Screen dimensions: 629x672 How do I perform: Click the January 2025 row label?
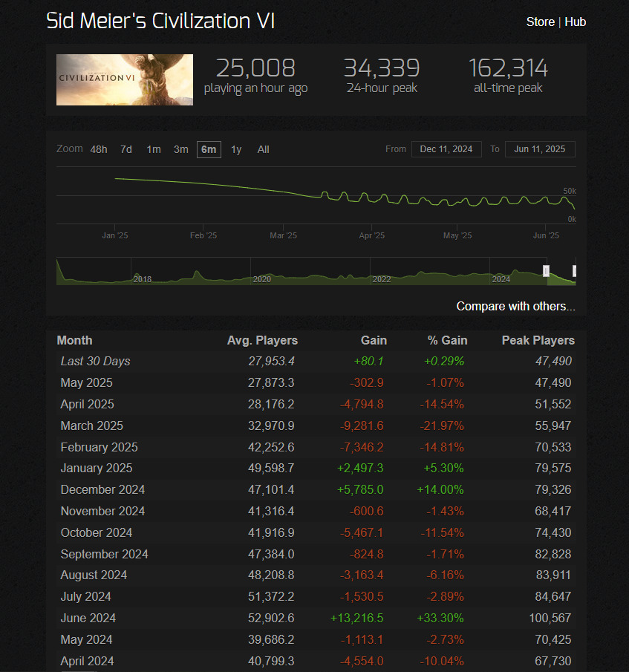click(x=97, y=468)
